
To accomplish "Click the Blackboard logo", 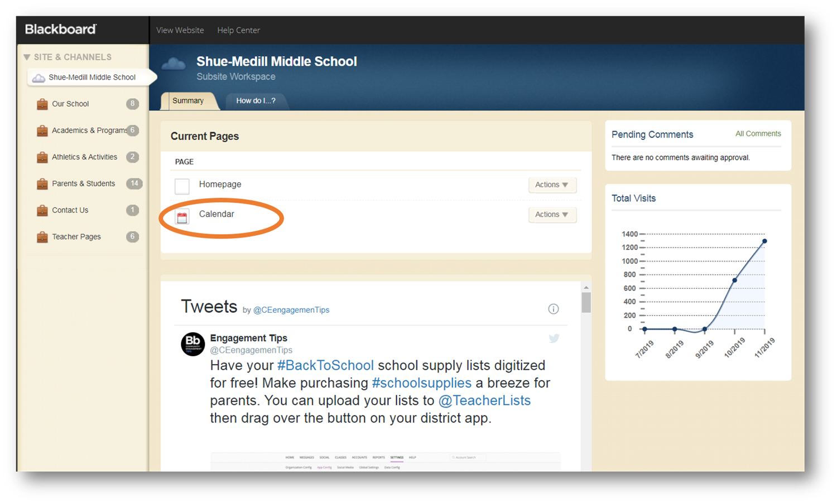I will coord(61,30).
